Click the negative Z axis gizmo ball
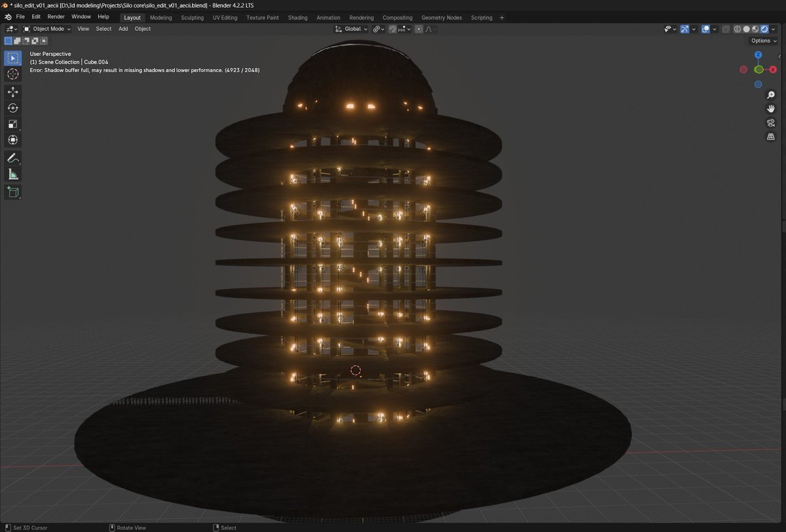The height and width of the screenshot is (532, 786). (x=758, y=85)
